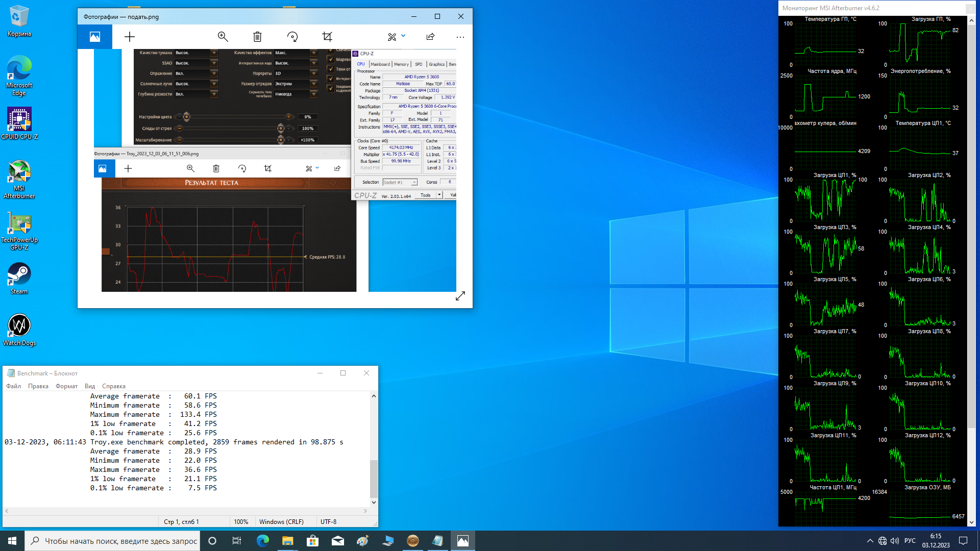Open the Photos 'see more' ellipsis menu
The height and width of the screenshot is (551, 980).
(x=460, y=37)
